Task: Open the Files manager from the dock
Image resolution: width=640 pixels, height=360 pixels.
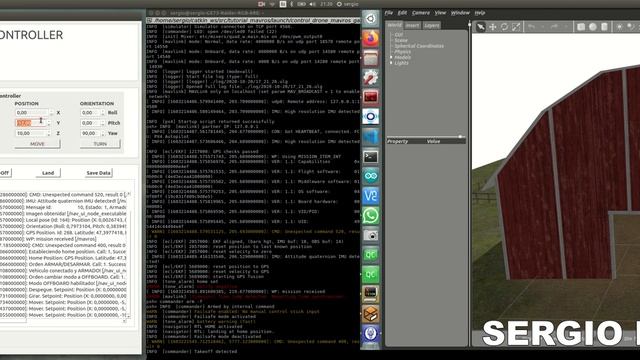Action: [x=371, y=58]
